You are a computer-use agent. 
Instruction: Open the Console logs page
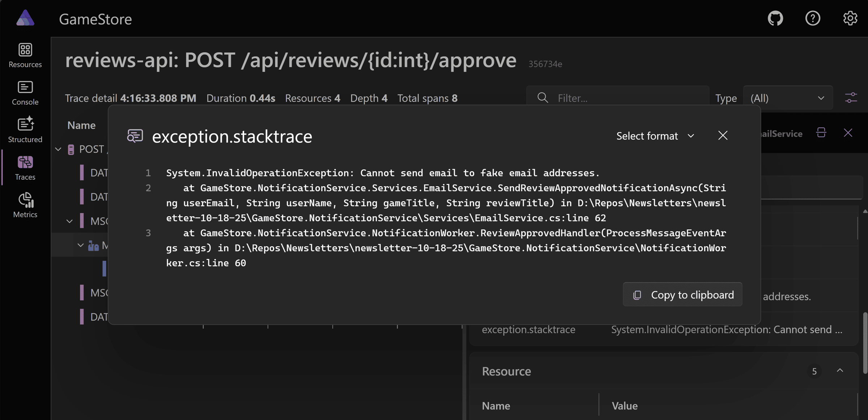(25, 93)
